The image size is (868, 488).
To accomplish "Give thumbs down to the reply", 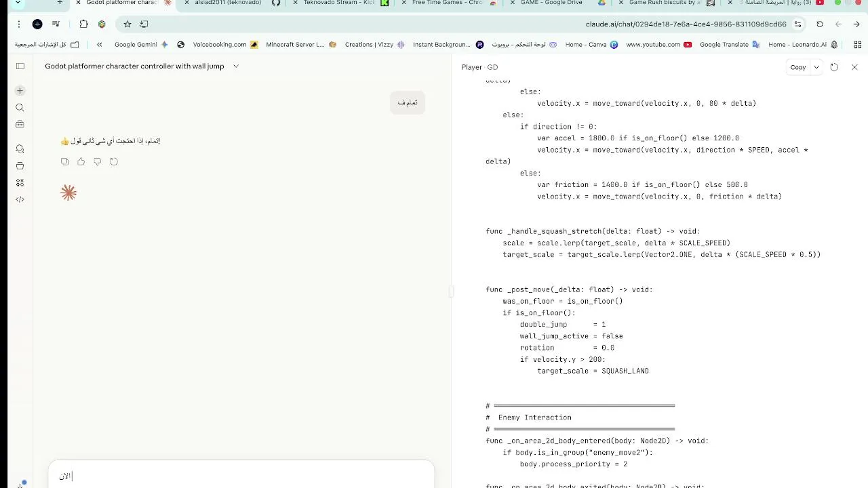I will [98, 161].
